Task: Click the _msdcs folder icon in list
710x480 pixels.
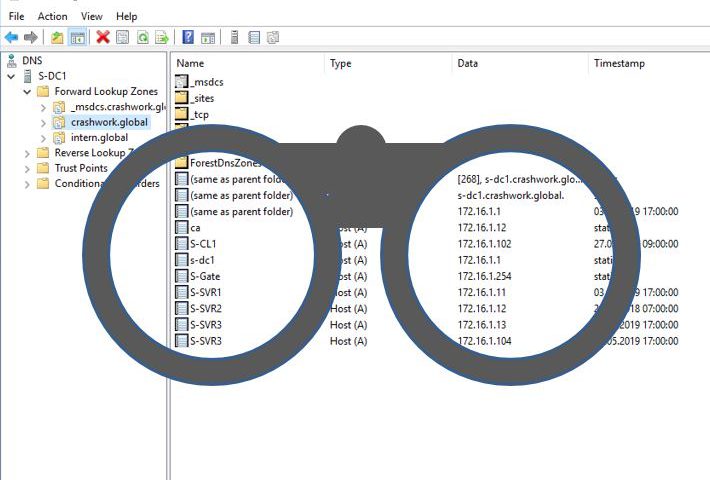Action: coord(182,82)
